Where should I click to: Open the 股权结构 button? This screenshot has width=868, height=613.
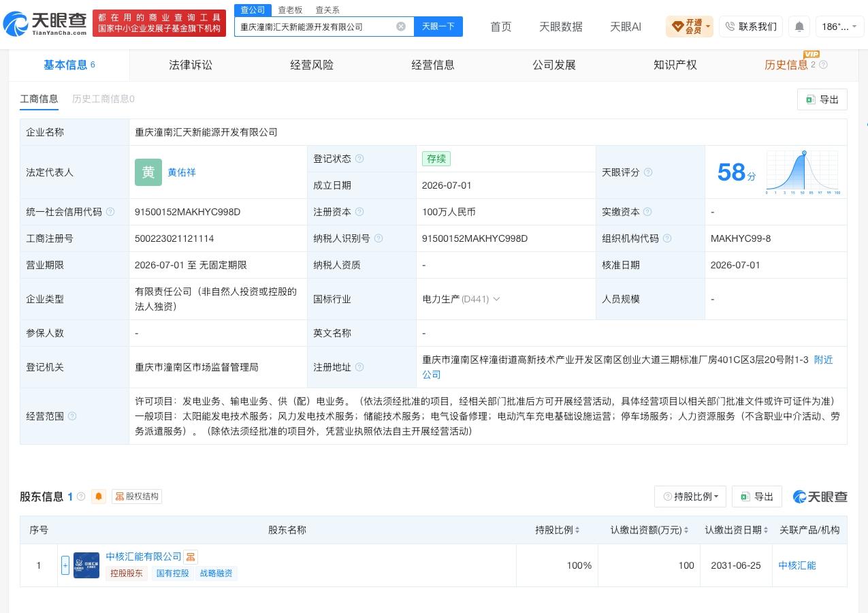pos(137,497)
